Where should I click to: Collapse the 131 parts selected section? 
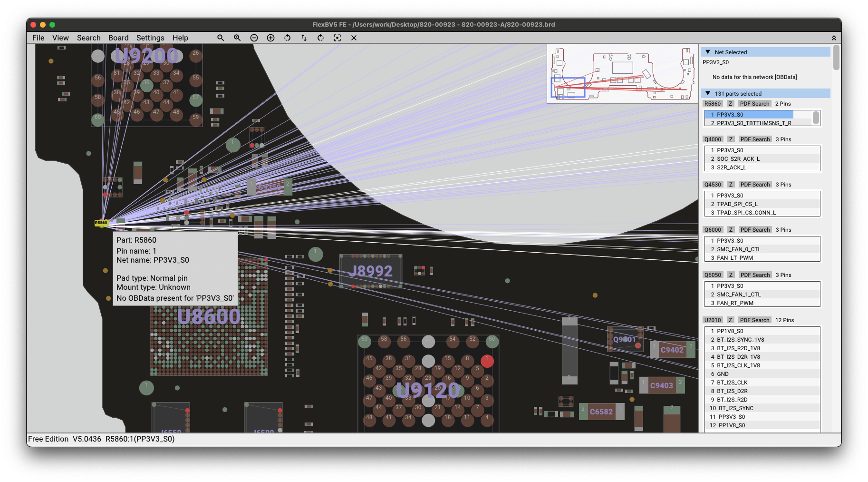tap(708, 93)
